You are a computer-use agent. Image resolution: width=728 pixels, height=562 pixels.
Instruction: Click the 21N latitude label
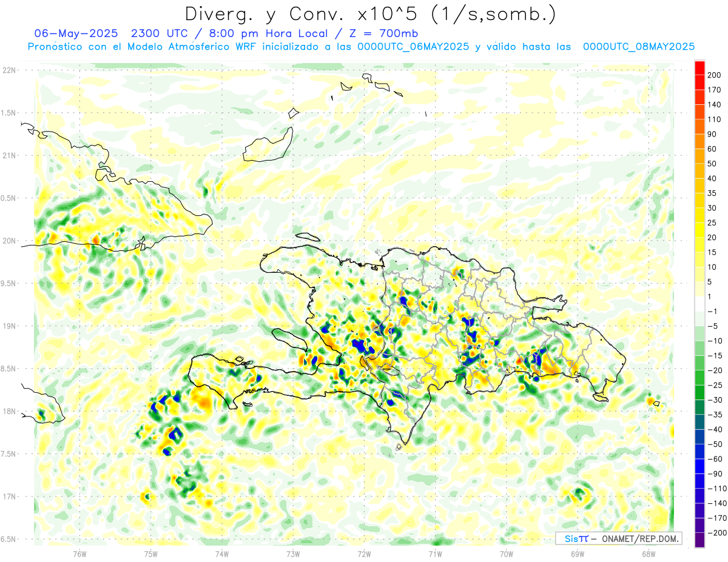pyautogui.click(x=9, y=155)
